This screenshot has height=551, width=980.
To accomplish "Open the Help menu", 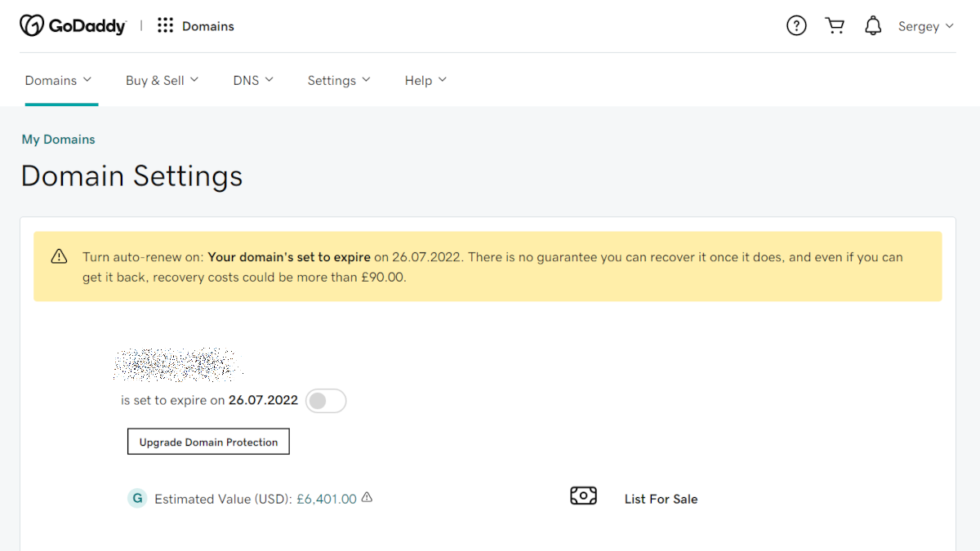I will tap(425, 80).
